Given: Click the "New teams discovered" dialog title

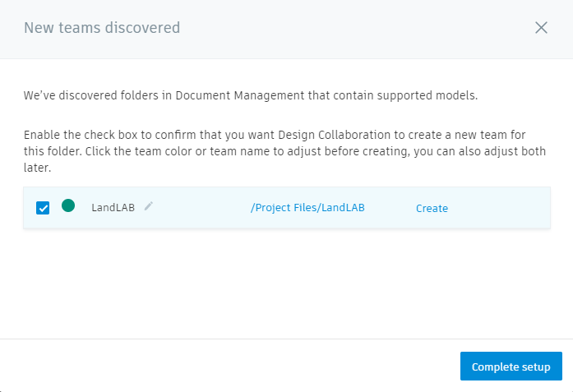Looking at the screenshot, I should coord(102,28).
